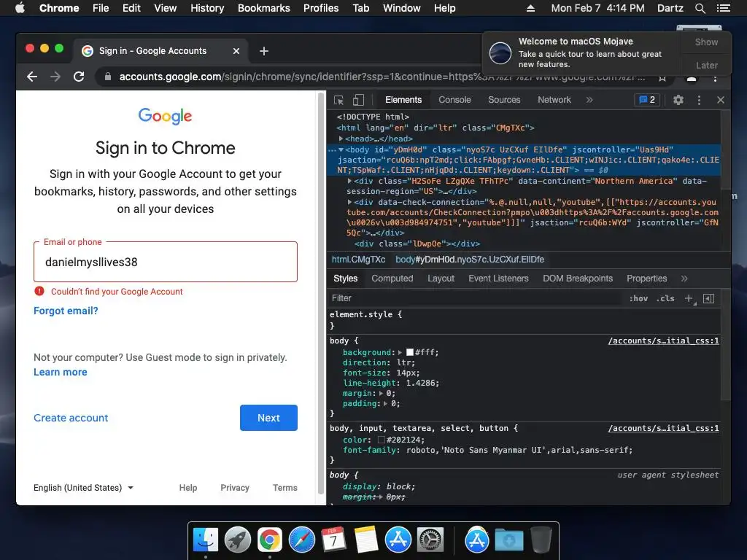747x560 pixels.
Task: Expand the padding shorthand property triangle
Action: point(385,404)
